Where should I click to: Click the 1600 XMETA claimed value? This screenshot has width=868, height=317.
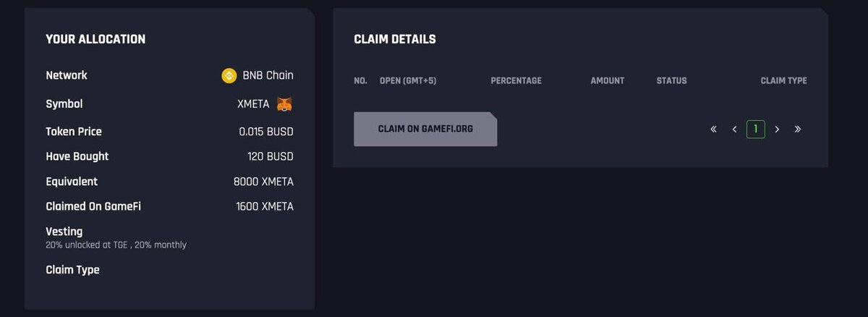pyautogui.click(x=265, y=206)
